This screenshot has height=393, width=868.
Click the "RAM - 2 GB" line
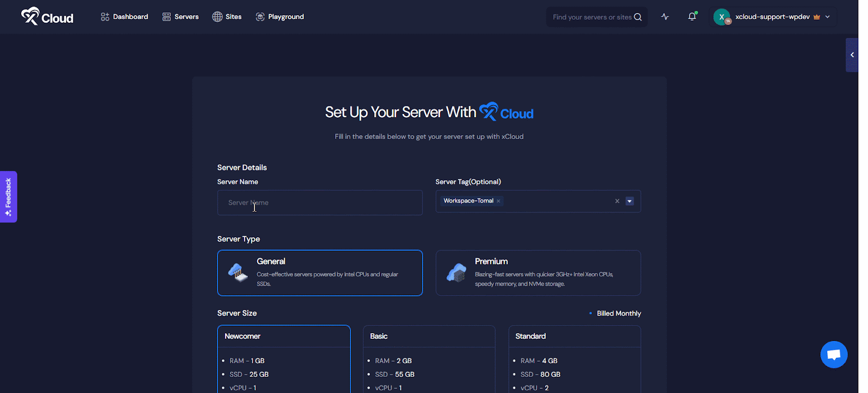tap(393, 360)
